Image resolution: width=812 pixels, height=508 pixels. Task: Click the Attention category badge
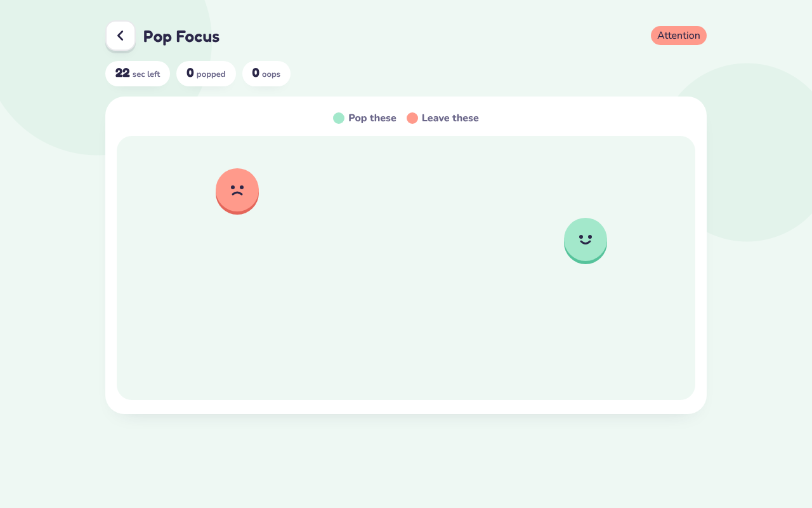[x=679, y=36]
